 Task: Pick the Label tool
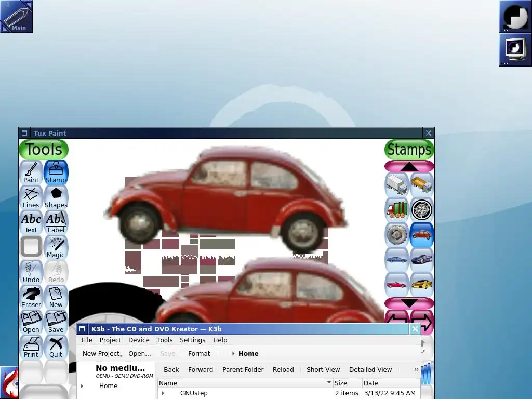coord(56,222)
